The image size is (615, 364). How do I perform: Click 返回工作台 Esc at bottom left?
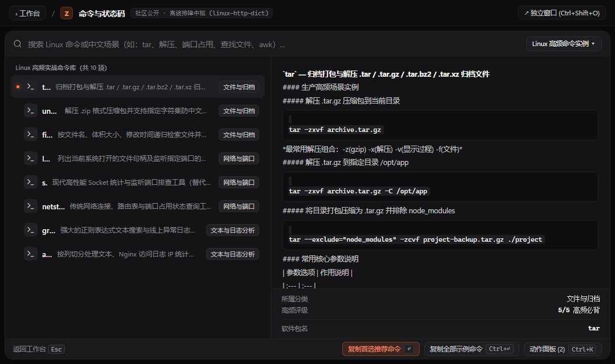click(x=39, y=349)
